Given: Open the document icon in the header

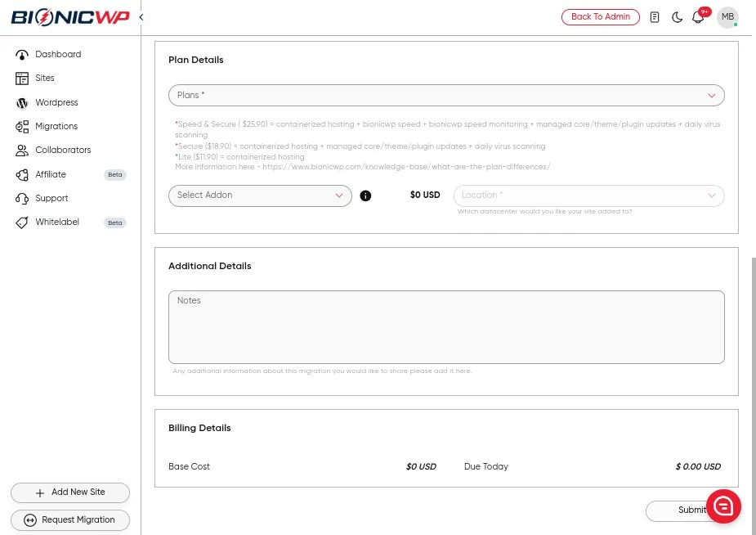Looking at the screenshot, I should pyautogui.click(x=655, y=17).
